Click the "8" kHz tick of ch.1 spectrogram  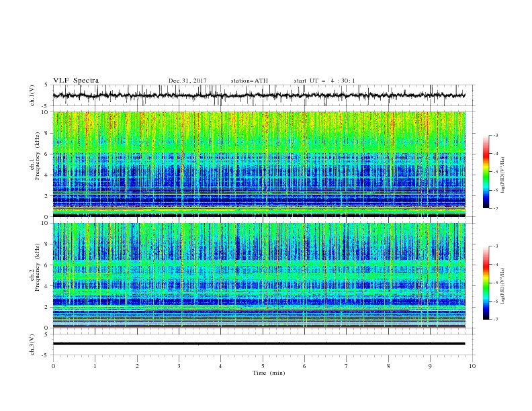tap(47, 133)
